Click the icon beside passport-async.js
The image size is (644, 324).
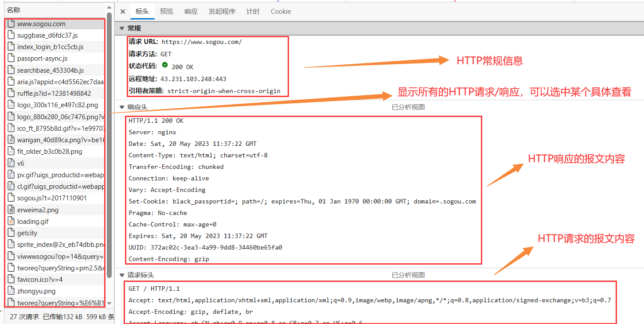click(x=12, y=59)
